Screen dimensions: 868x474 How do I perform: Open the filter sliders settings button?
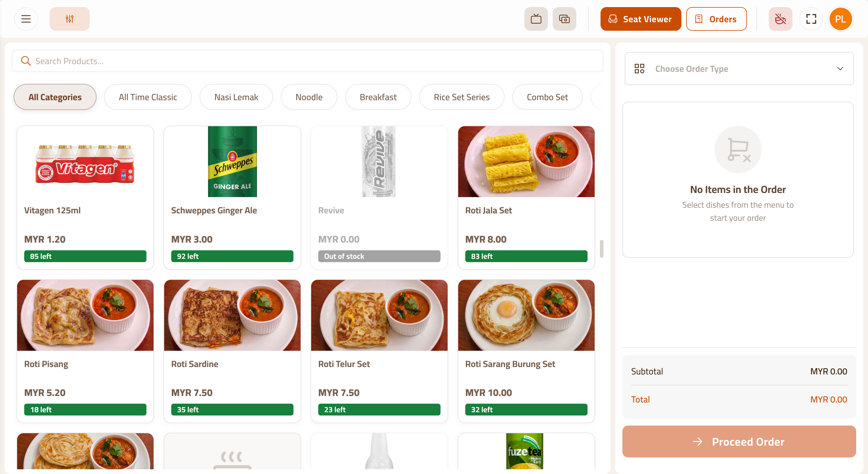pyautogui.click(x=69, y=19)
